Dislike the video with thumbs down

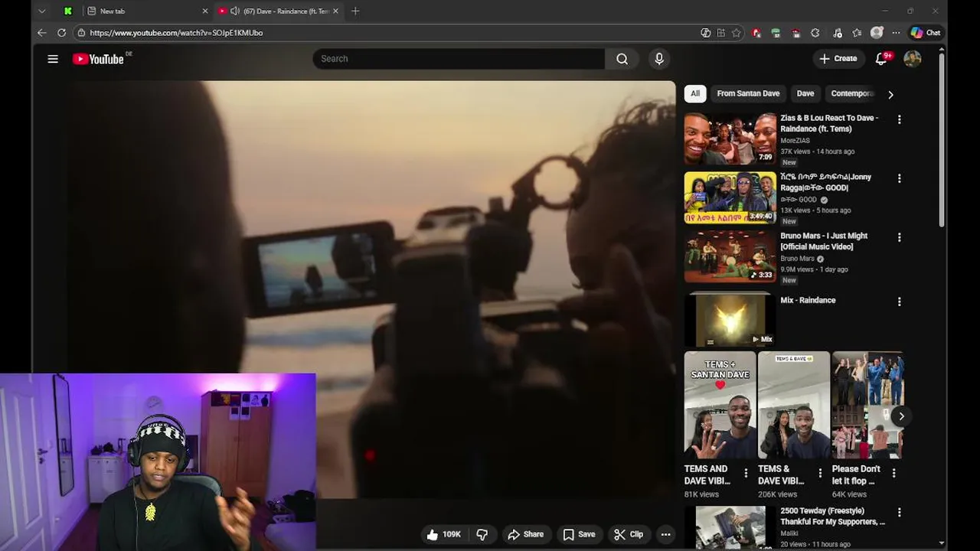482,534
